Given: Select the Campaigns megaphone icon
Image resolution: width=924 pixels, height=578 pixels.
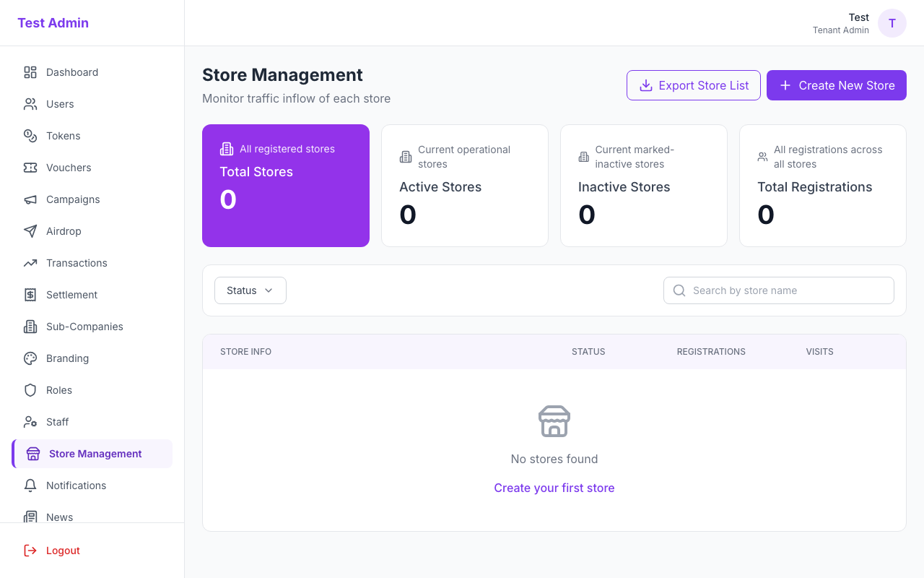Looking at the screenshot, I should 30,199.
